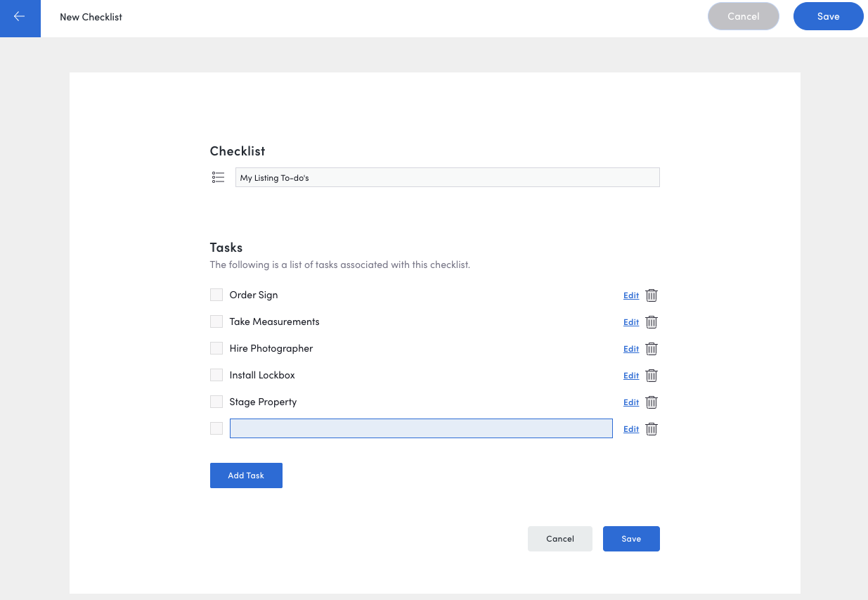Focus the checklist name field 'My Listing To-do's'
The height and width of the screenshot is (600, 868).
click(448, 177)
